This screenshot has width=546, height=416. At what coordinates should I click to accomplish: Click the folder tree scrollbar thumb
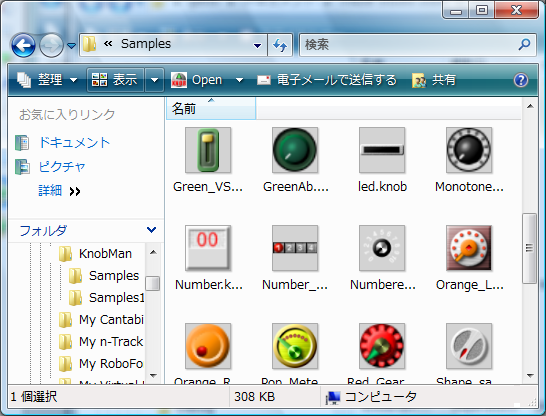153,283
